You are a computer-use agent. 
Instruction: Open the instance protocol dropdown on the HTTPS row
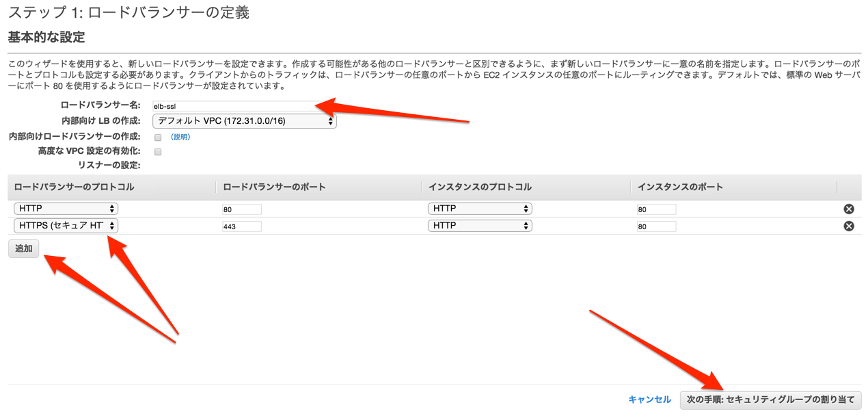480,225
